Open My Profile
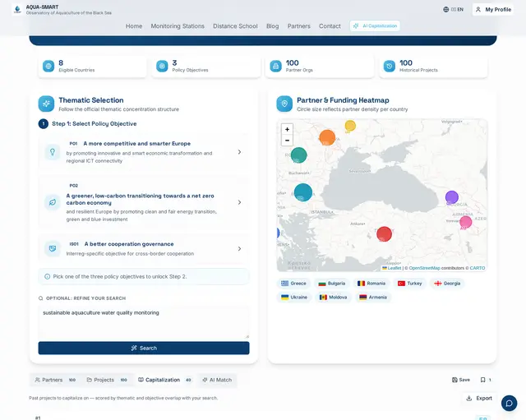This screenshot has height=420, width=526. [493, 9]
